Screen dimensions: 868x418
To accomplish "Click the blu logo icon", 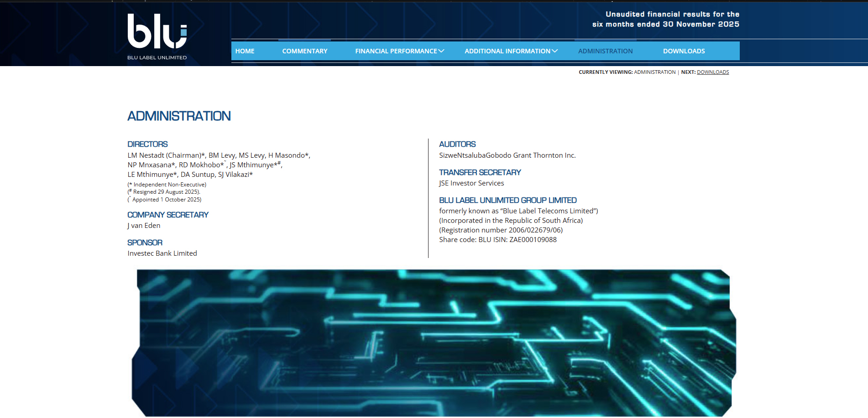I will 157,31.
